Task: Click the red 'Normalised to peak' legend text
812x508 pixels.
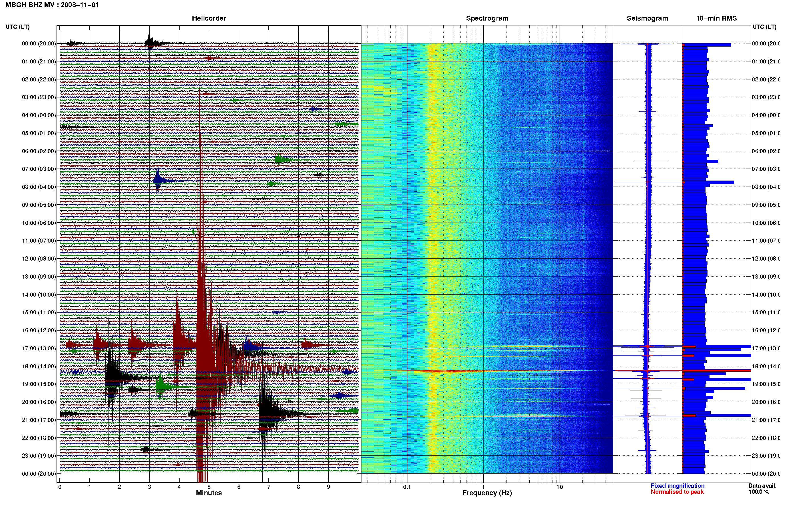Action: [x=677, y=492]
